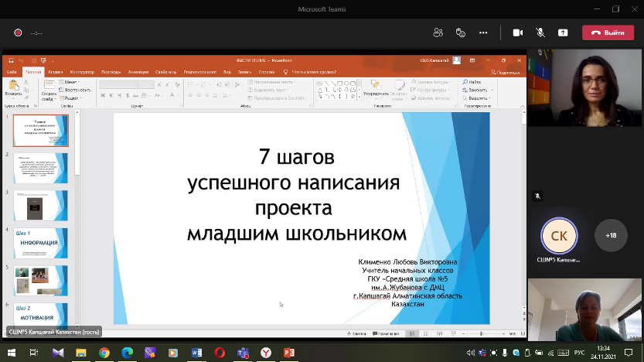Toggle the camera on or off
The height and width of the screenshot is (362, 644).
tap(518, 32)
